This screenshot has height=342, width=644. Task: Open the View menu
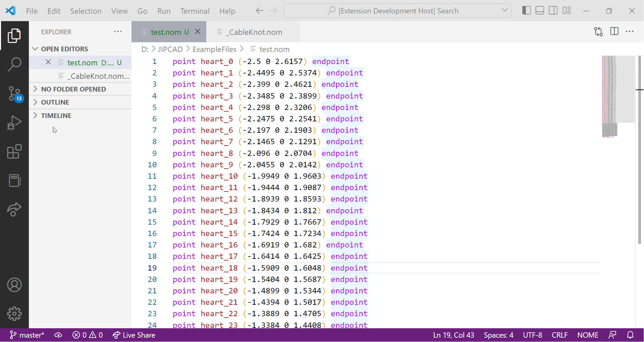click(119, 11)
